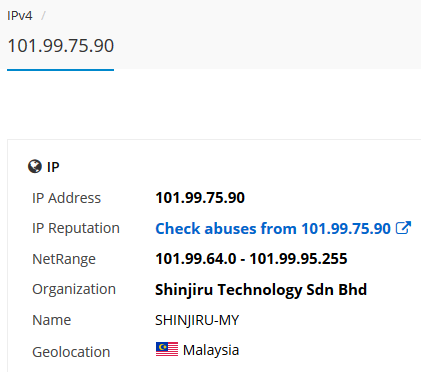
Task: Select the 101.99.75.90 page title tab
Action: [x=61, y=46]
